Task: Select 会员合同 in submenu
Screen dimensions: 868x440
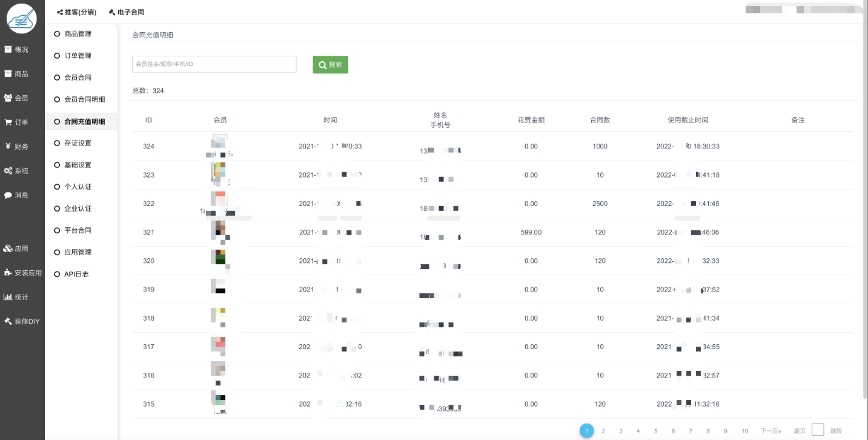Action: click(78, 78)
